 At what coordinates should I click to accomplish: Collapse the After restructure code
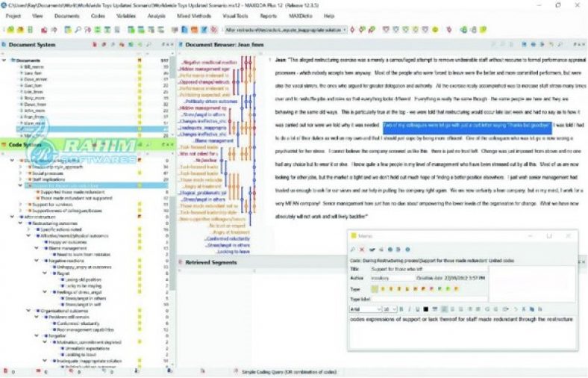coord(13,217)
